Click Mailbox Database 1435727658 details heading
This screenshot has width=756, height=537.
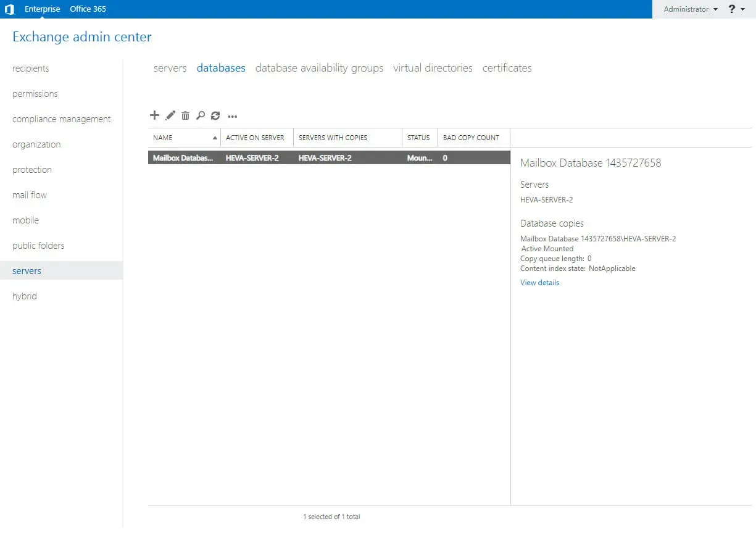point(591,163)
